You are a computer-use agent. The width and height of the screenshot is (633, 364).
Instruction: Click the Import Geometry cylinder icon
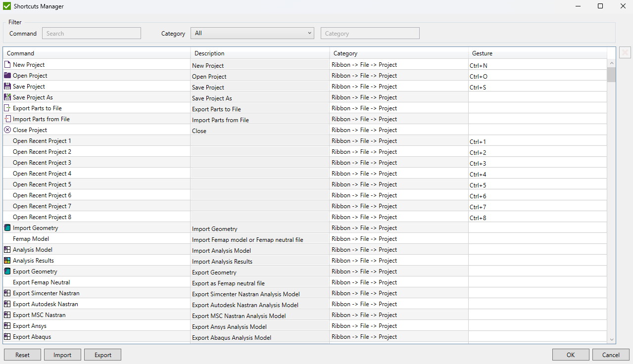(x=7, y=228)
